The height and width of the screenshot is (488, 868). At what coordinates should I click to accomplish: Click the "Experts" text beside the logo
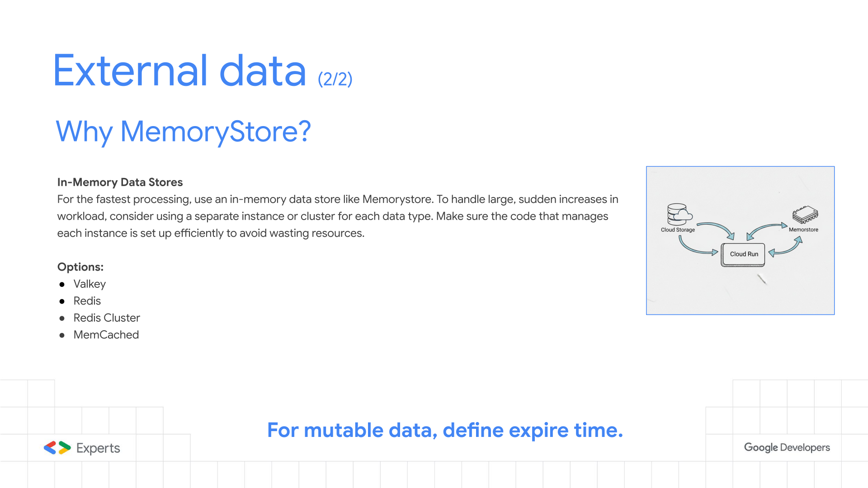[98, 448]
